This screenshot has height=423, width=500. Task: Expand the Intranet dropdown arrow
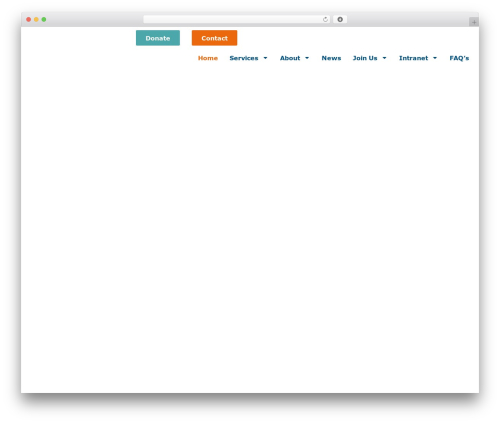point(435,58)
